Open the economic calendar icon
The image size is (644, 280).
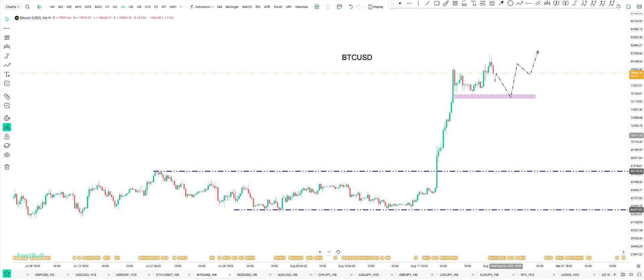click(339, 7)
